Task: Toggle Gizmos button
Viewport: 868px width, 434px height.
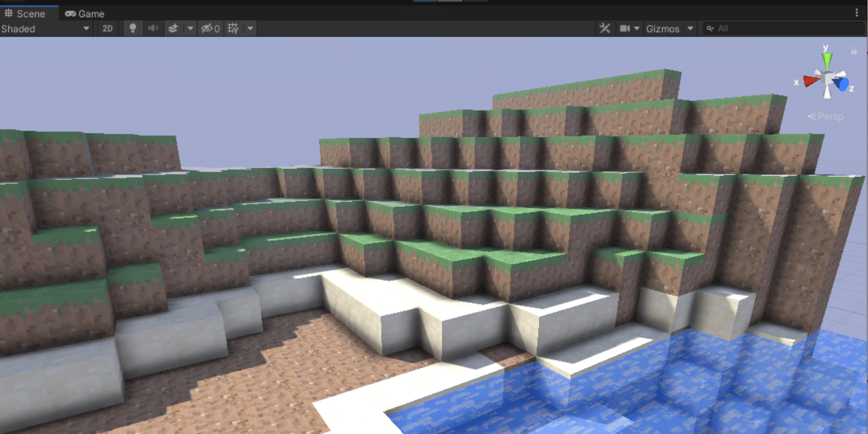Action: pyautogui.click(x=663, y=28)
